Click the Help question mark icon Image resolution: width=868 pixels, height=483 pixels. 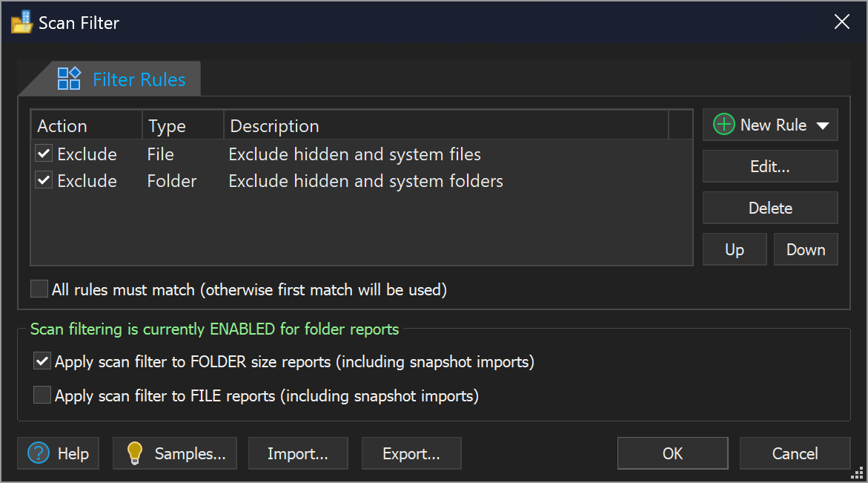pos(39,453)
